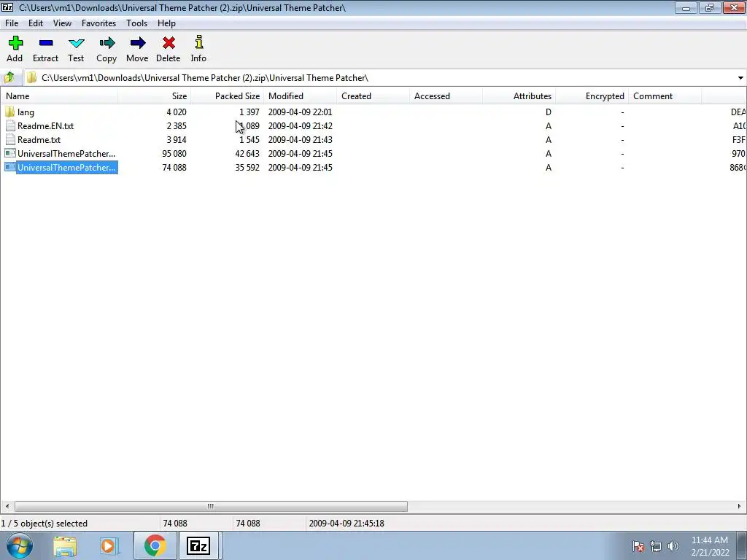This screenshot has width=747, height=560.
Task: Open the Windows Start button
Action: click(20, 545)
